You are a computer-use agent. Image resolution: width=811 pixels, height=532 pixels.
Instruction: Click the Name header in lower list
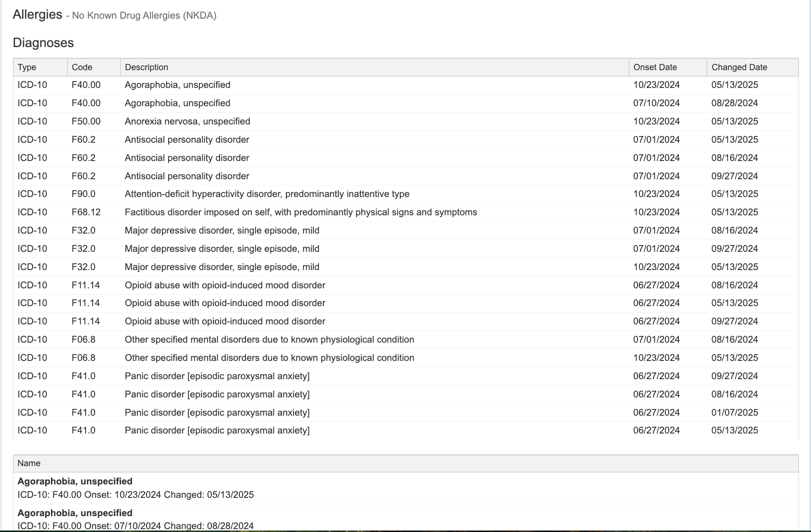29,463
